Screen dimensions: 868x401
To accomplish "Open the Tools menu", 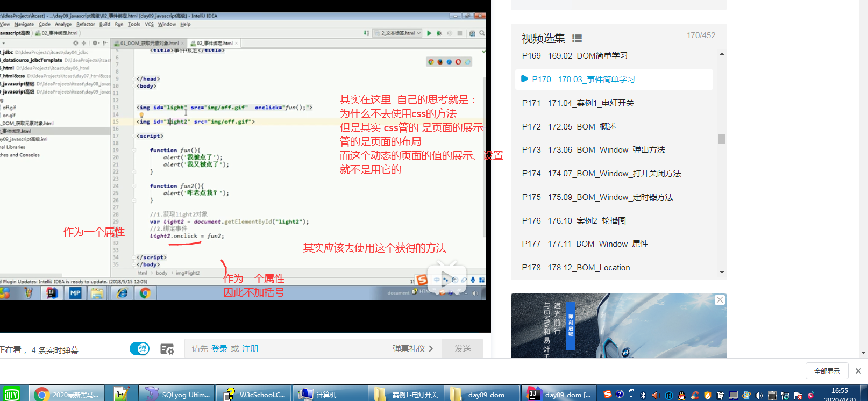I will 134,24.
